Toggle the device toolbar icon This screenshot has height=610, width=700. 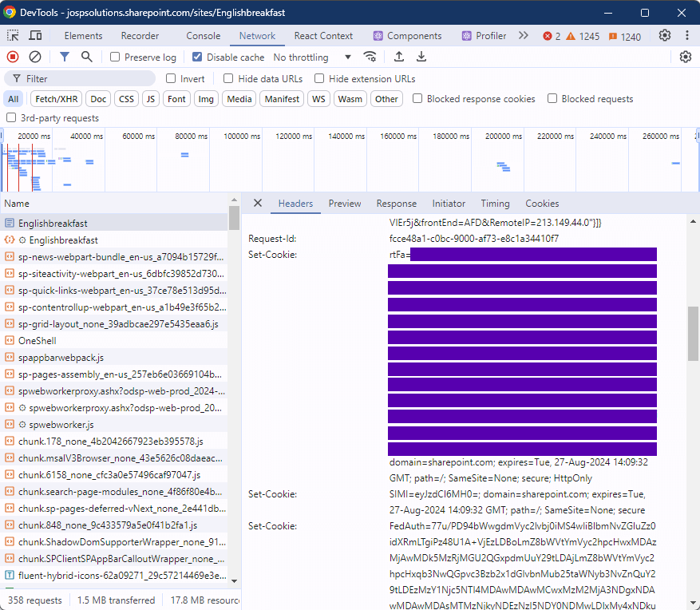tap(35, 36)
